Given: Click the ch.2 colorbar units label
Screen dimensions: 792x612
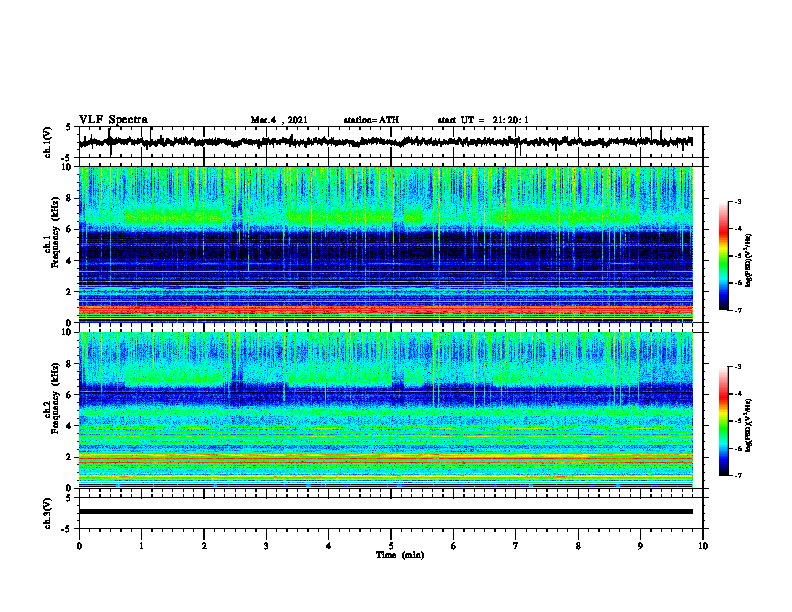Looking at the screenshot, I should (x=749, y=425).
